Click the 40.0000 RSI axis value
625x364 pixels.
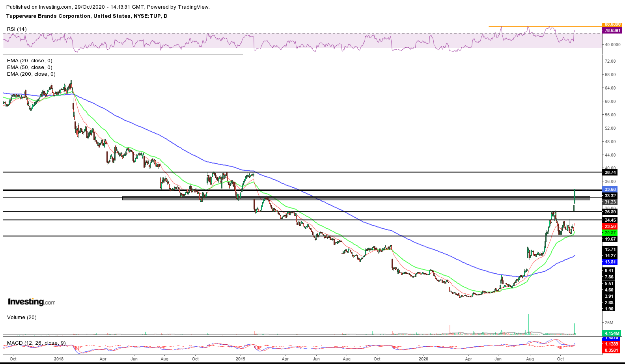coord(612,45)
